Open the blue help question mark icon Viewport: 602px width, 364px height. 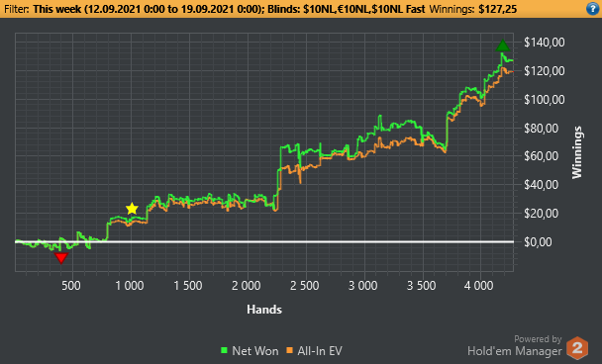pos(593,9)
